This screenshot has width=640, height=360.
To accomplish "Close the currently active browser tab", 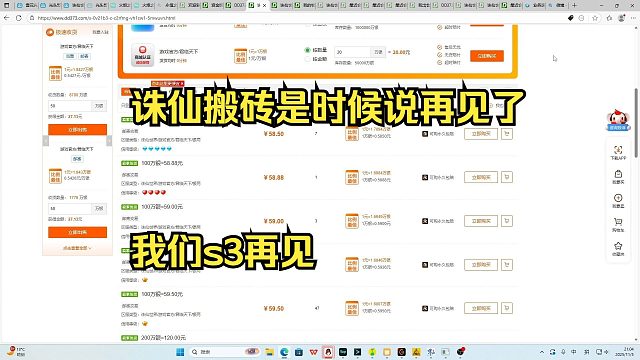I will [264, 5].
